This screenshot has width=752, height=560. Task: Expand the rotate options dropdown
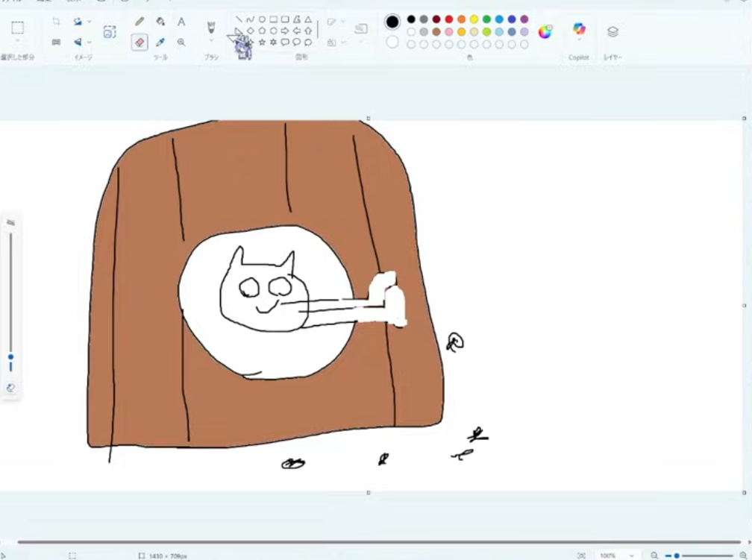pyautogui.click(x=90, y=22)
